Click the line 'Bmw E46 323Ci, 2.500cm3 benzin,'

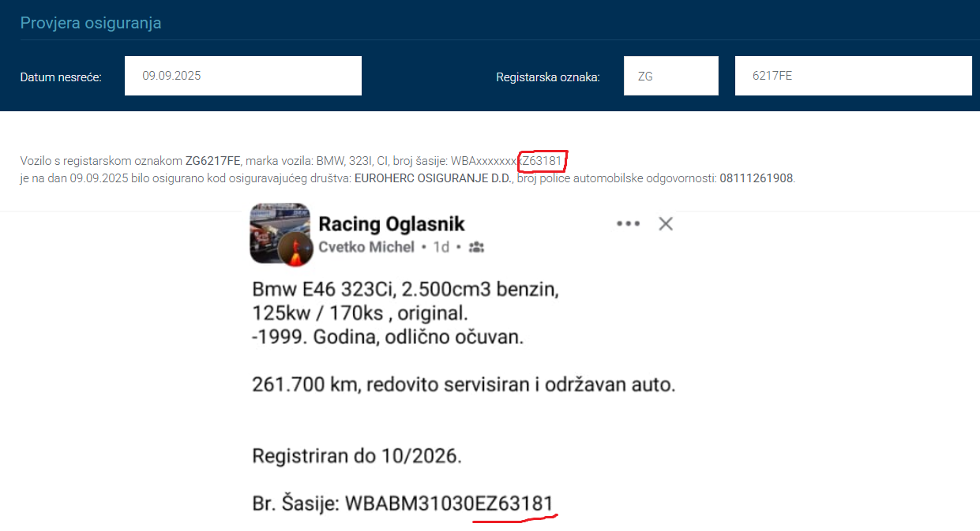tap(405, 290)
